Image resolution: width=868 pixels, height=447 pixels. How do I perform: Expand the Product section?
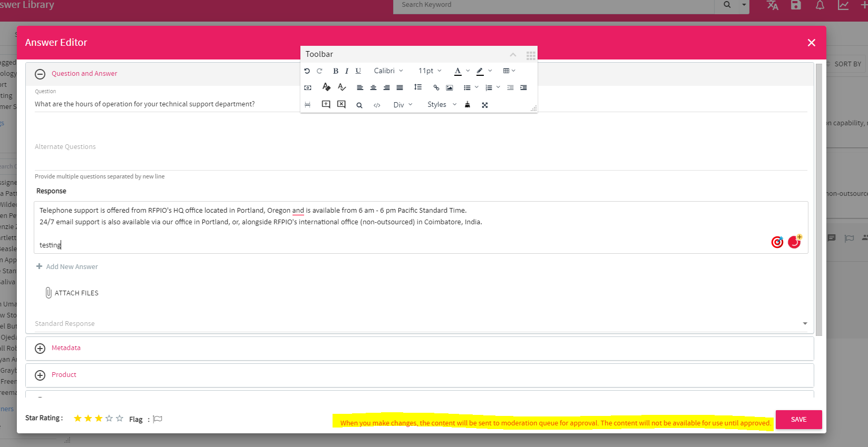pos(40,375)
